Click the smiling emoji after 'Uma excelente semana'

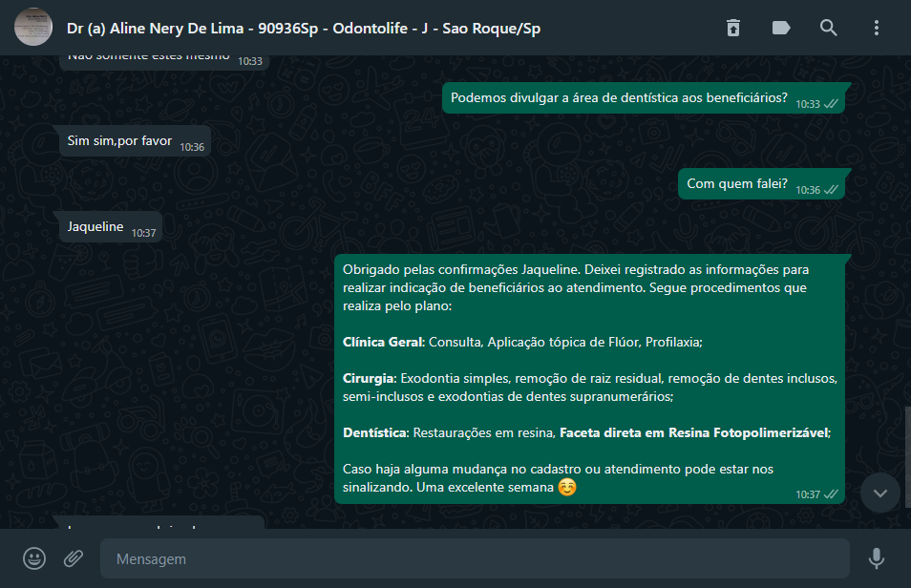[567, 487]
